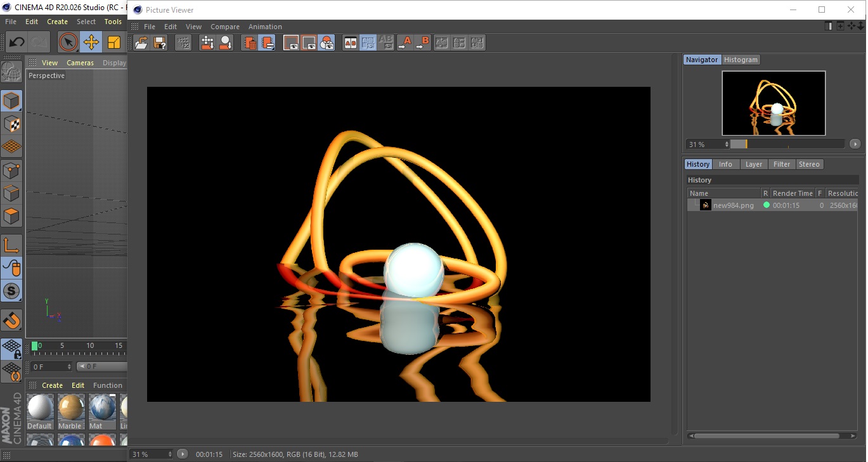Switch to the Histogram tab
The height and width of the screenshot is (462, 868).
tap(741, 60)
